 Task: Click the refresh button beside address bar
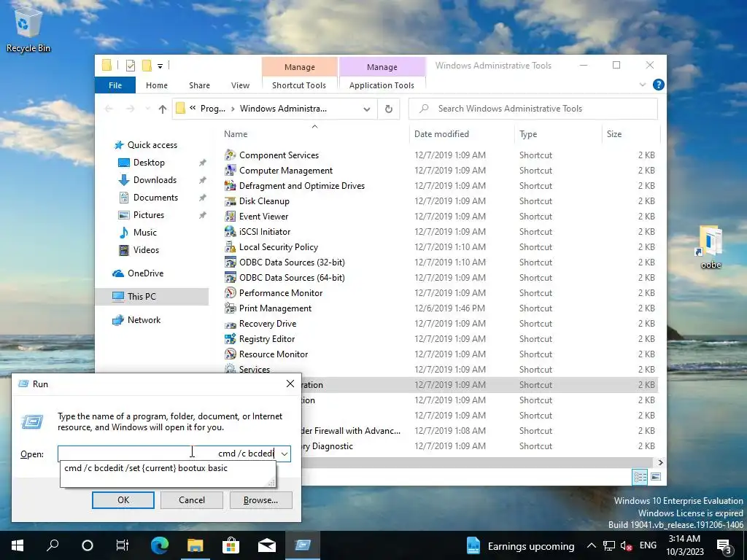389,109
